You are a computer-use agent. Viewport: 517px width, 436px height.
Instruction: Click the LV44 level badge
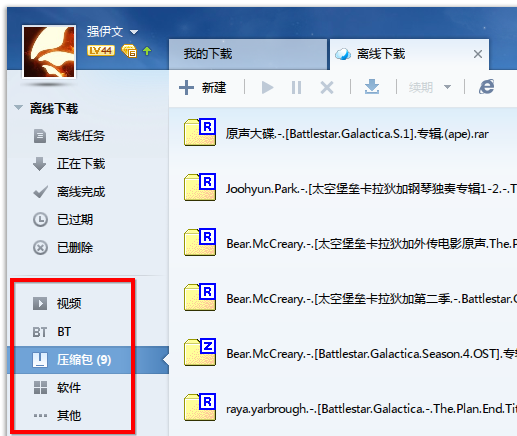point(101,50)
